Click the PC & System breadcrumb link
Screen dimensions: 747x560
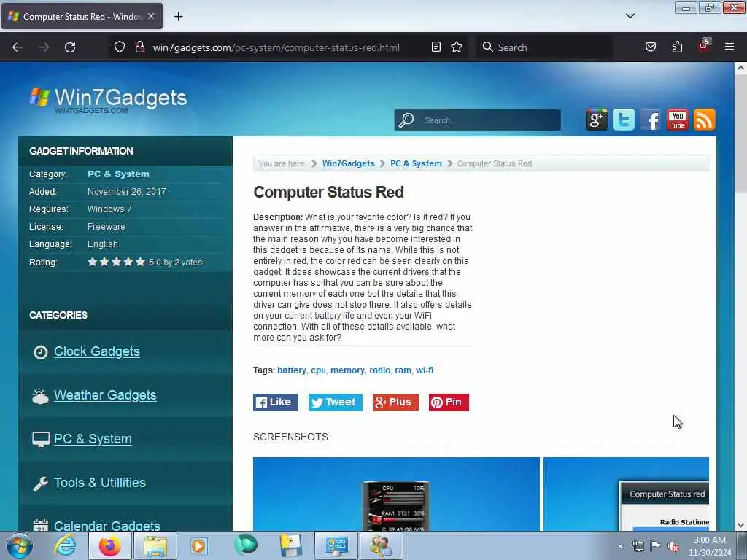(x=416, y=163)
